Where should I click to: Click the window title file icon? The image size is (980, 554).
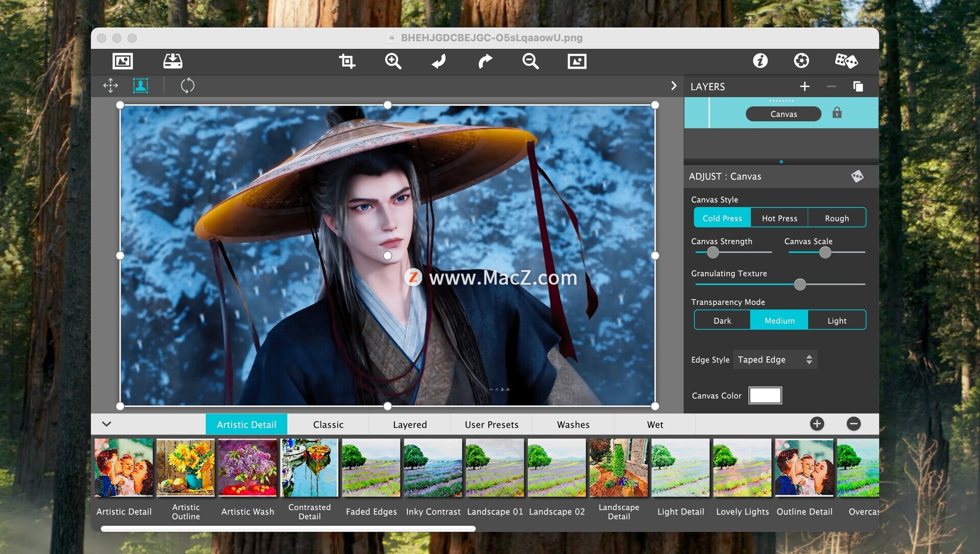[391, 38]
